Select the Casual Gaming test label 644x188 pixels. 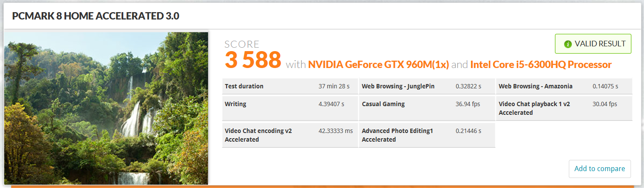point(383,104)
